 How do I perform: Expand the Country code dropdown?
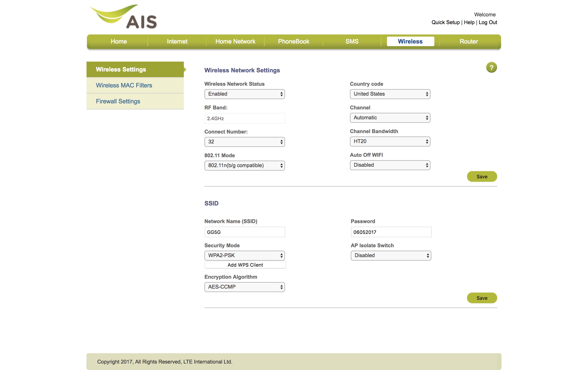[390, 94]
